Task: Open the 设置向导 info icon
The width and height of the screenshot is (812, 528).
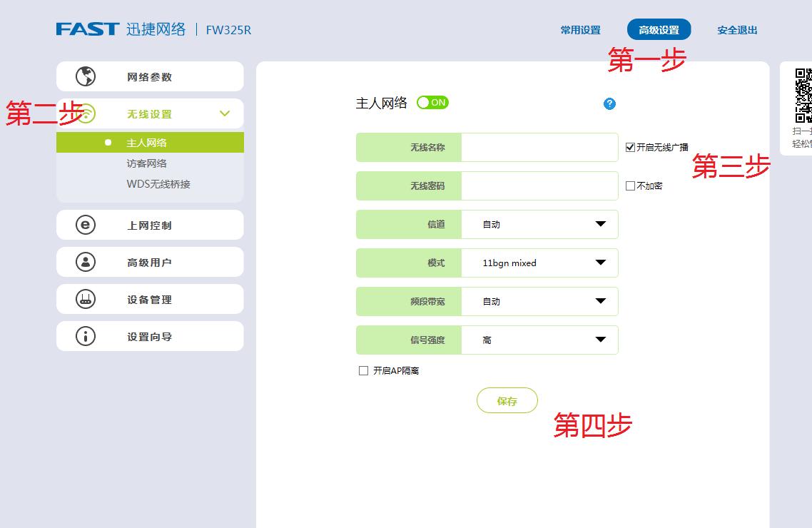Action: 86,336
